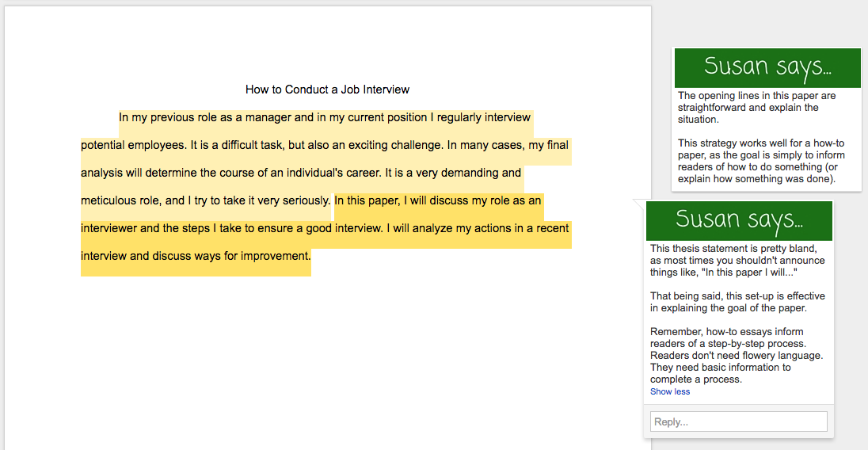This screenshot has width=868, height=450.
Task: Click comment text "This thesis statement is pretty bland"
Action: coord(737,249)
